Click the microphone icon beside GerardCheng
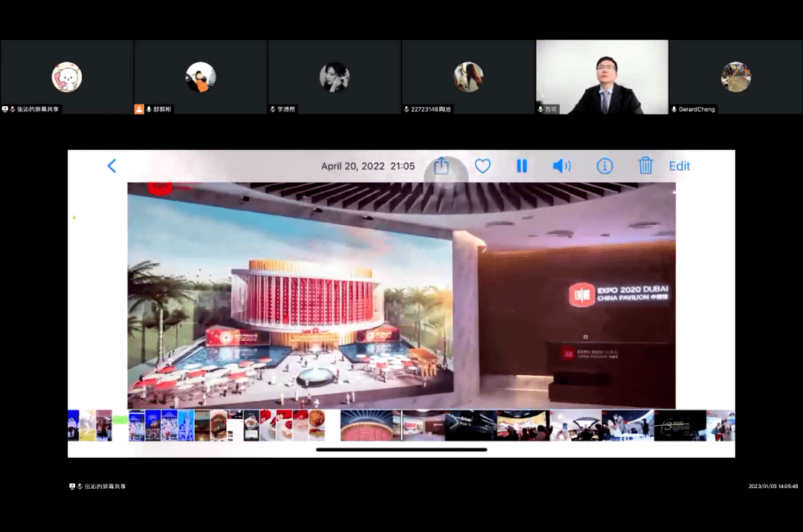 [674, 109]
